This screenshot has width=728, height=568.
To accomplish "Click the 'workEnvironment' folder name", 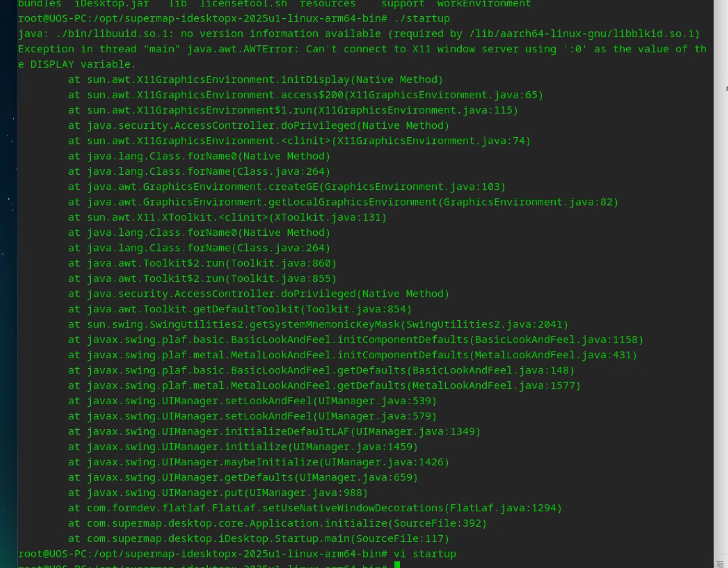I will 484,4.
